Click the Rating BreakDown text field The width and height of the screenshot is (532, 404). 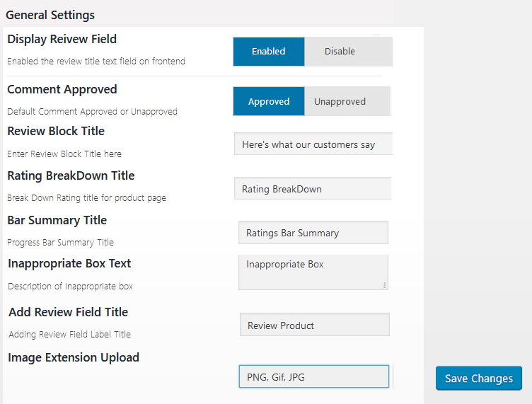[313, 188]
